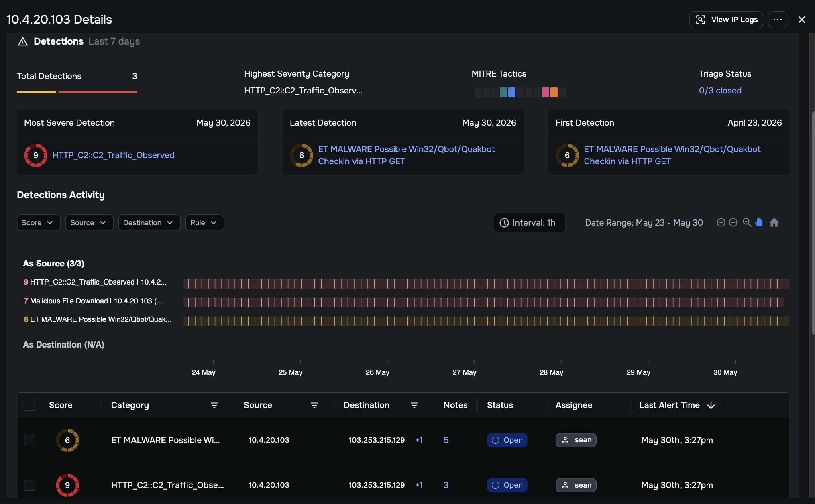Click the Total Detections red severity bar

(98, 92)
